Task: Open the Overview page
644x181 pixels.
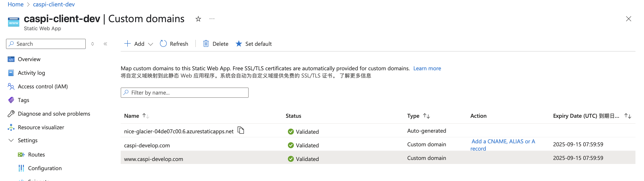Action: click(x=29, y=59)
